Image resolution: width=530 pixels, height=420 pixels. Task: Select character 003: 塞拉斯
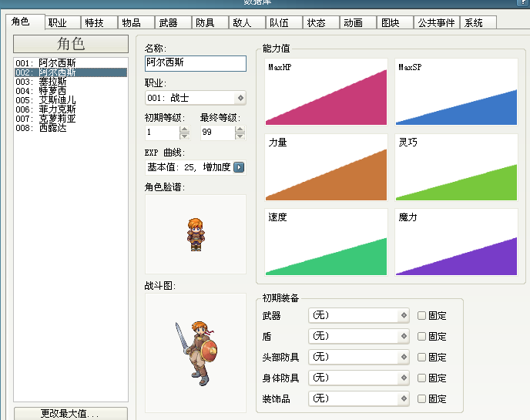(x=71, y=82)
